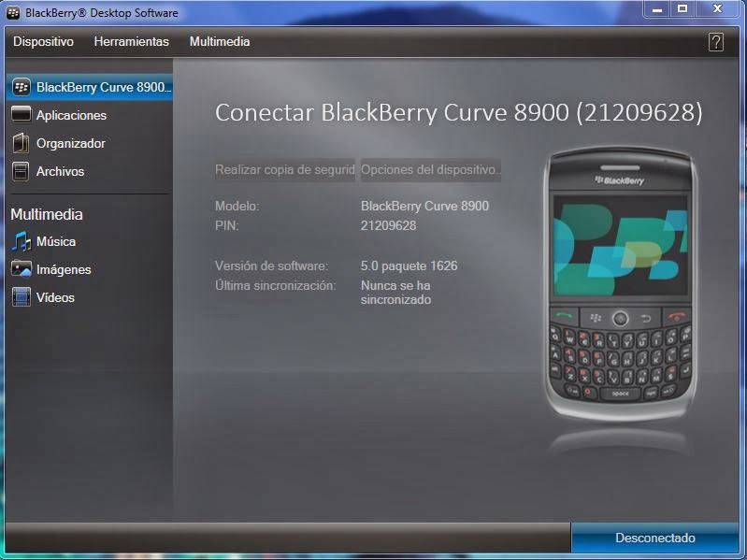Click the Nunca se ha sincronizado text
Screen dimensions: 747x560
[x=395, y=293]
